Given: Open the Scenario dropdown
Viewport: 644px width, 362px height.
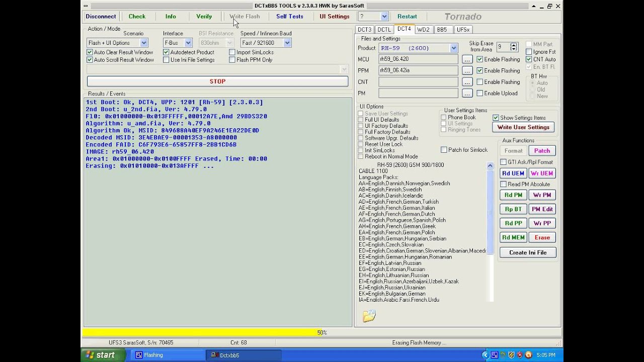Looking at the screenshot, I should tap(144, 43).
